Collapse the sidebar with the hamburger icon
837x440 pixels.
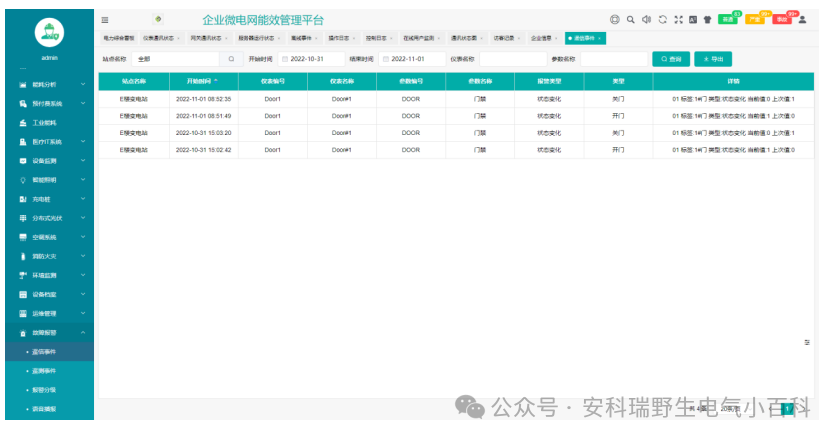pos(105,20)
